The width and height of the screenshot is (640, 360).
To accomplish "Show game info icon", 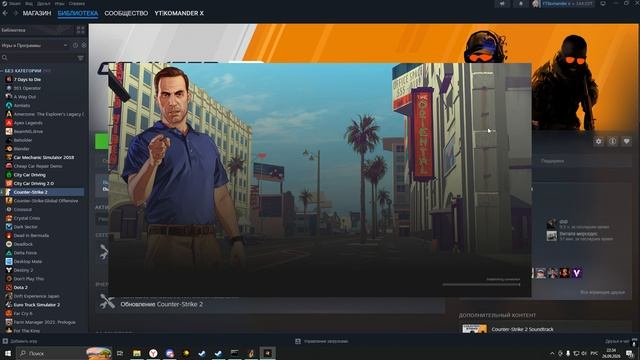I will (x=612, y=141).
